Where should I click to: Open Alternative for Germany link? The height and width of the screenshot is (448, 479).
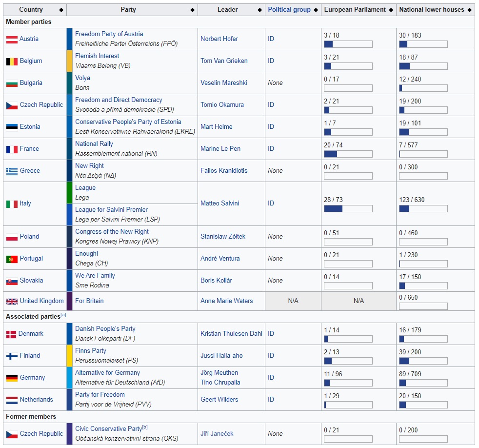107,372
